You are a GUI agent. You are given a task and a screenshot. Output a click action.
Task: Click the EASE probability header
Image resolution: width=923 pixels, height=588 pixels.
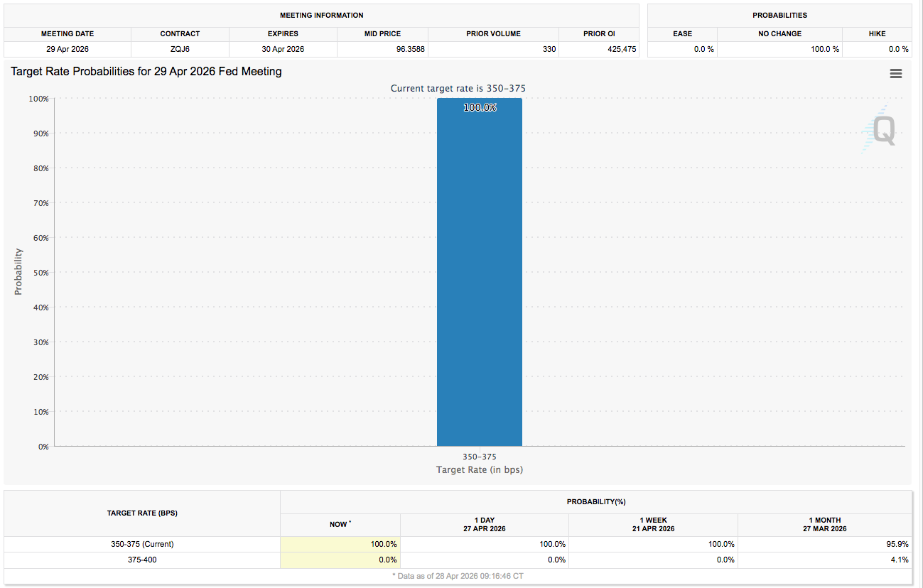pos(682,34)
